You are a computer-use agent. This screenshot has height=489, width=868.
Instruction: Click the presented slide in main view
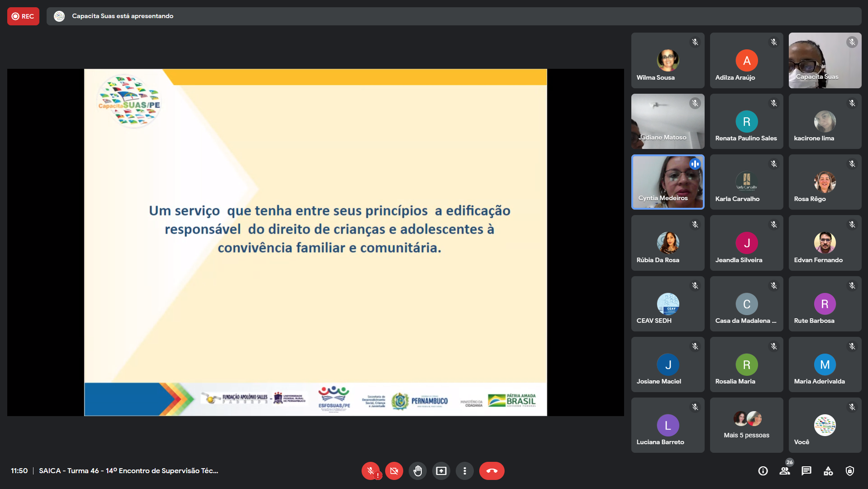[x=315, y=242]
